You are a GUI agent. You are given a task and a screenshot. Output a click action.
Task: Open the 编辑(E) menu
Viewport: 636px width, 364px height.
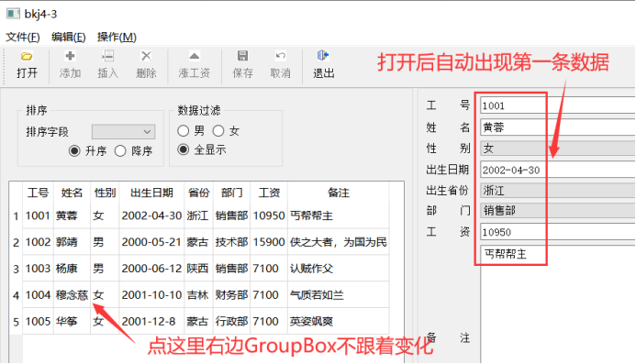click(x=69, y=38)
